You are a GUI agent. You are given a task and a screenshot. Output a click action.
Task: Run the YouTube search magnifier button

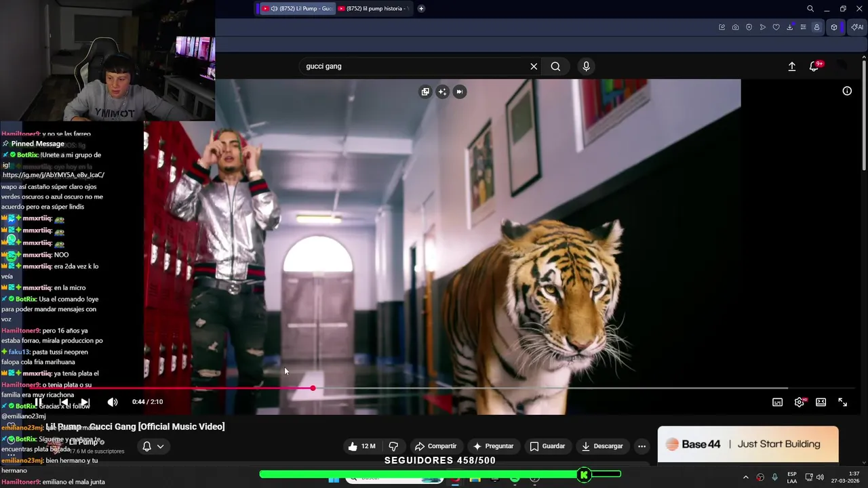[x=555, y=66]
